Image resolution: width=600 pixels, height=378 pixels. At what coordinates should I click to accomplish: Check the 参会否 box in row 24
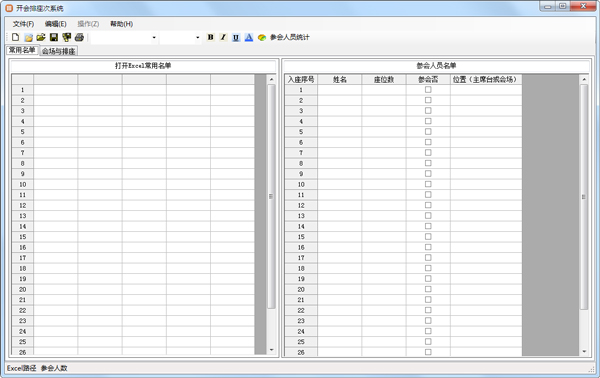coord(428,331)
